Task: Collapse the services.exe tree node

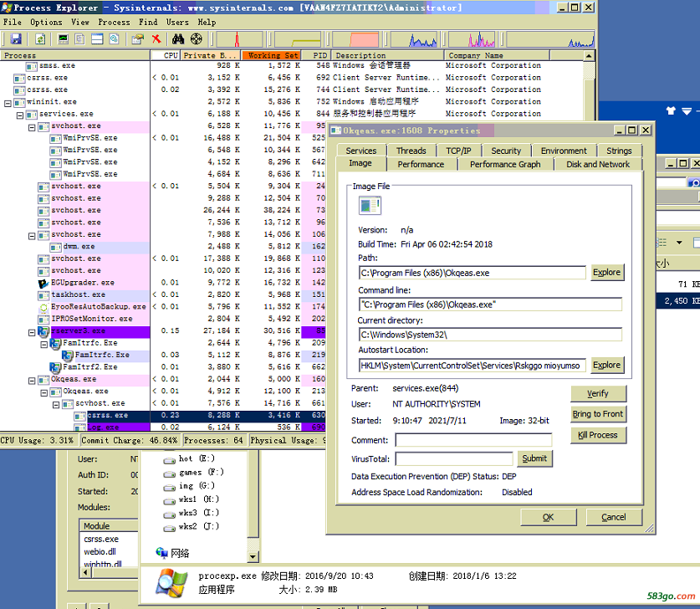Action: (x=19, y=115)
